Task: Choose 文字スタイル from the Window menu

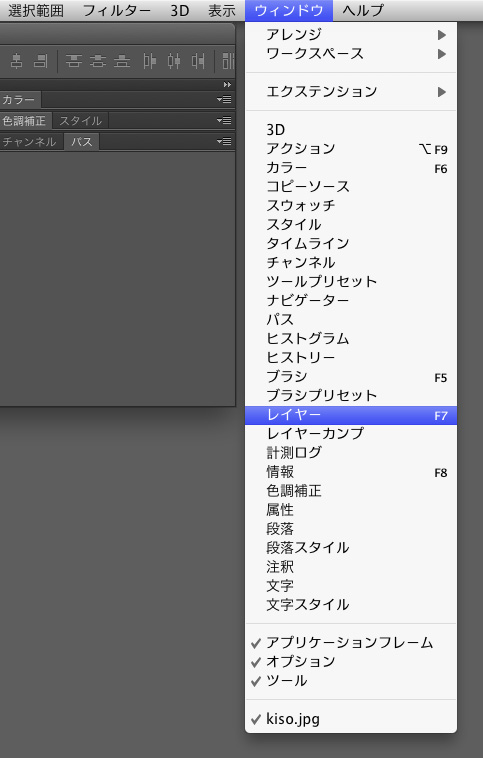Action: tap(351, 605)
